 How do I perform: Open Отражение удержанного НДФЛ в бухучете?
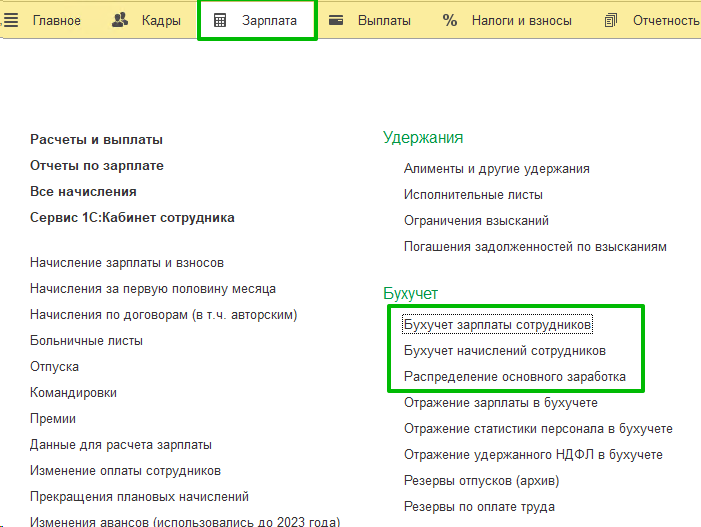533,455
